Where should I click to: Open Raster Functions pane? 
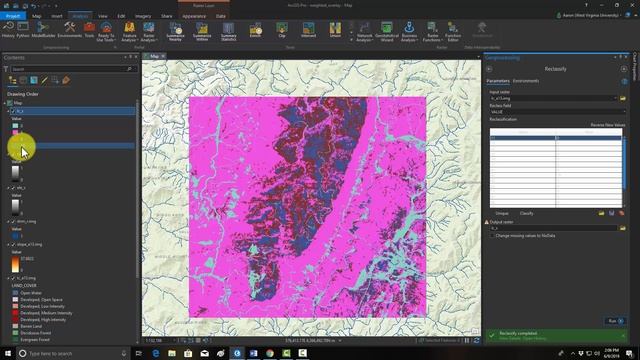432,32
